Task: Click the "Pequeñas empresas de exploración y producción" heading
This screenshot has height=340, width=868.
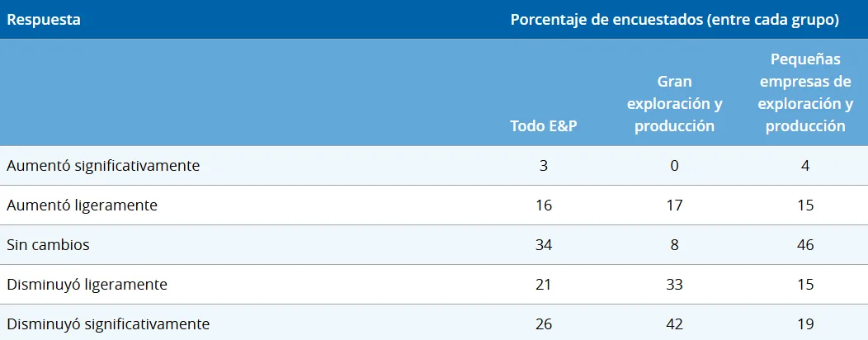Action: coord(805,93)
